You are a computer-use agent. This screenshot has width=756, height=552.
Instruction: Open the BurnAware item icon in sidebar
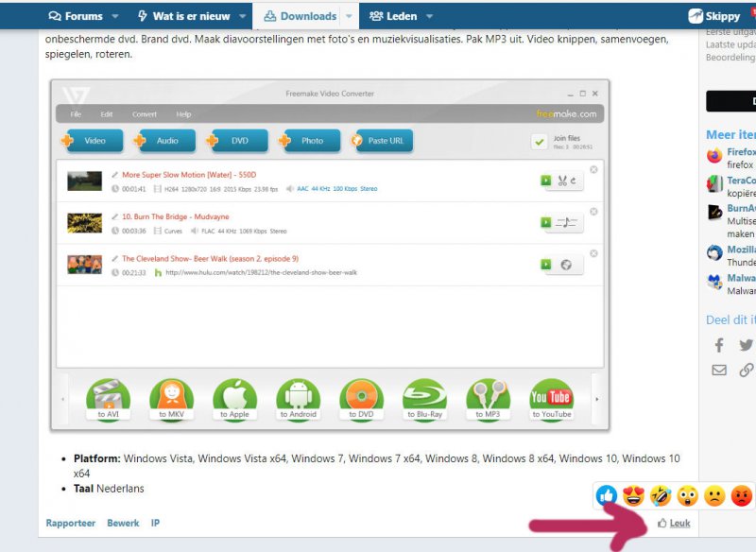[x=714, y=212]
